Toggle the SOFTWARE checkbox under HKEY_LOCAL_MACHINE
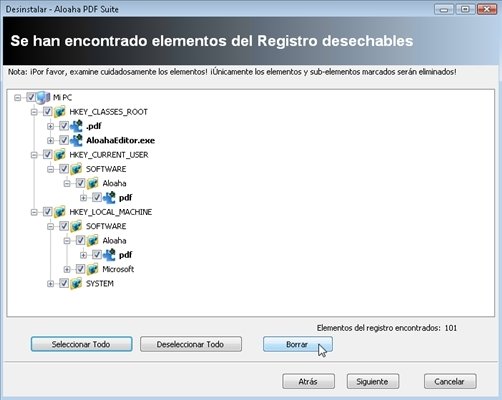This screenshot has height=400, width=502. coord(64,226)
